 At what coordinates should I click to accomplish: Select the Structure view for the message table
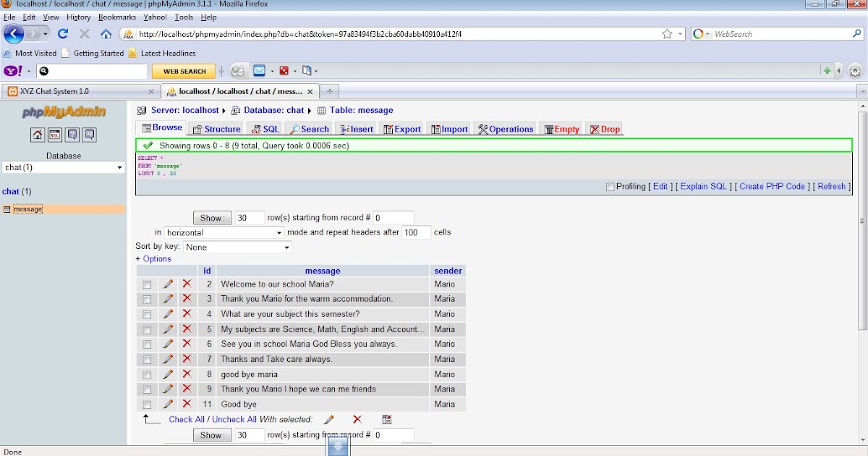tap(216, 128)
